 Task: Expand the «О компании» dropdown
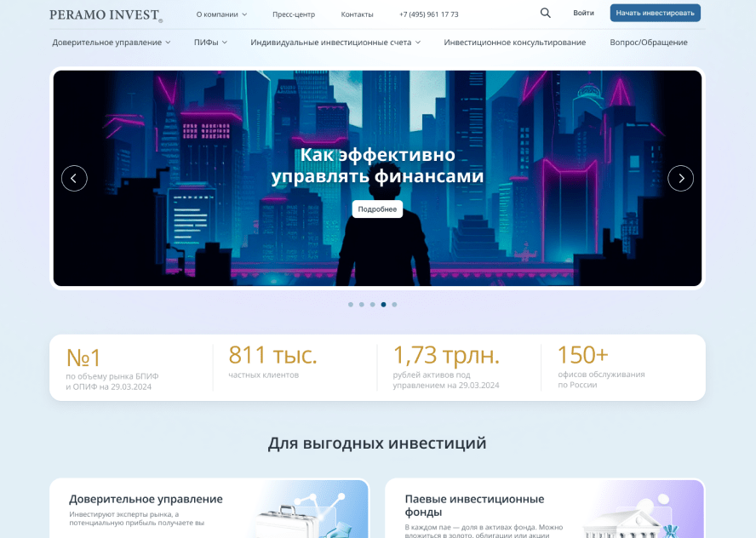(x=221, y=14)
